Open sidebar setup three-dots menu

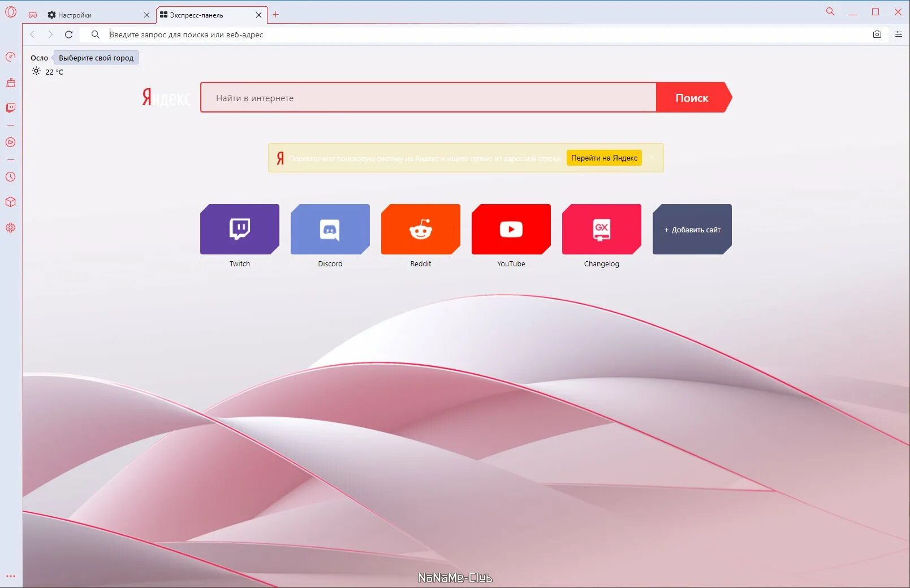(11, 576)
